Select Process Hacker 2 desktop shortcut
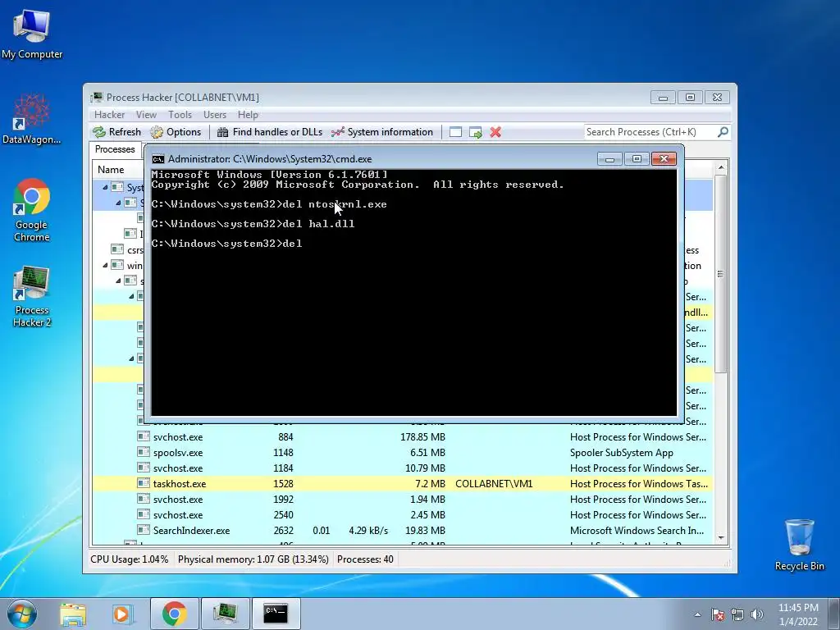 click(32, 295)
